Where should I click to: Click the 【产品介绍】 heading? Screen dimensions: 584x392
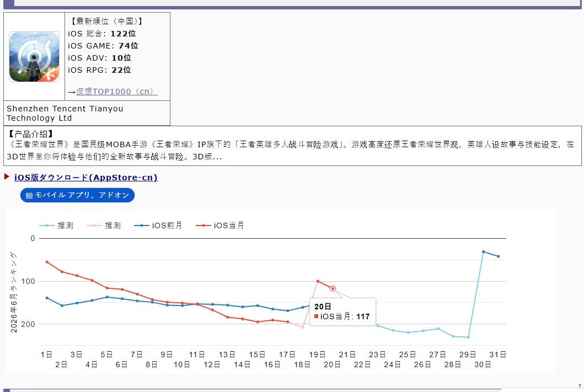pos(31,134)
